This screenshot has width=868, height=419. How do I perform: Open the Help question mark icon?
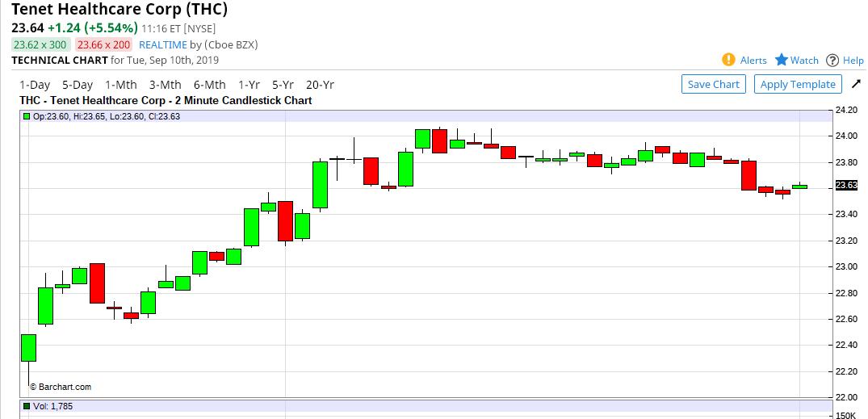click(x=832, y=61)
